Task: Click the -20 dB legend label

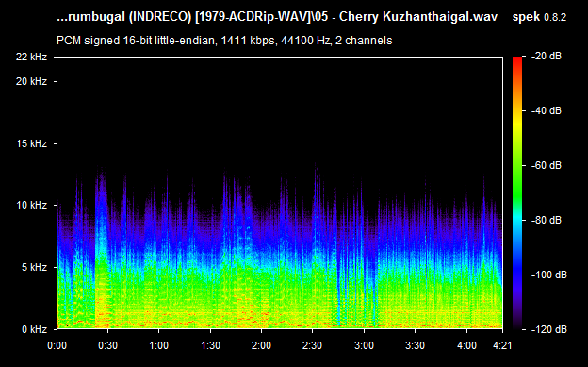Action: click(547, 57)
